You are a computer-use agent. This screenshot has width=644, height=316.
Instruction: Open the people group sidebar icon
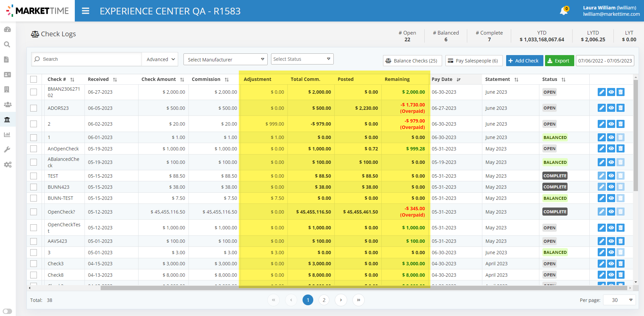tap(8, 104)
